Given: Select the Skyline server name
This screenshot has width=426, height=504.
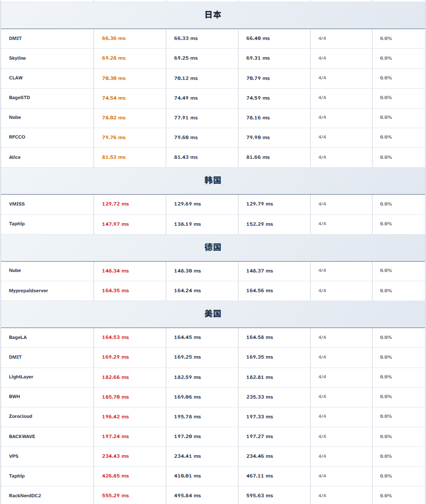Looking at the screenshot, I should [x=17, y=58].
